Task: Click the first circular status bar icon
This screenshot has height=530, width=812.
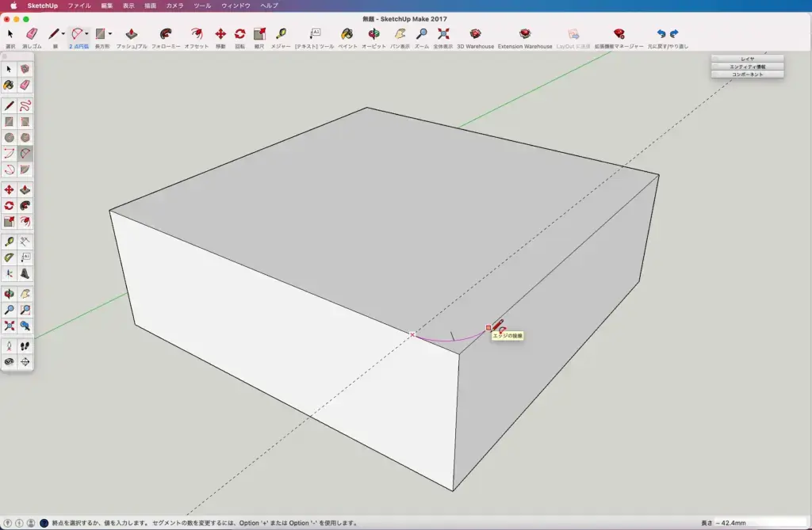Action: tap(7, 524)
